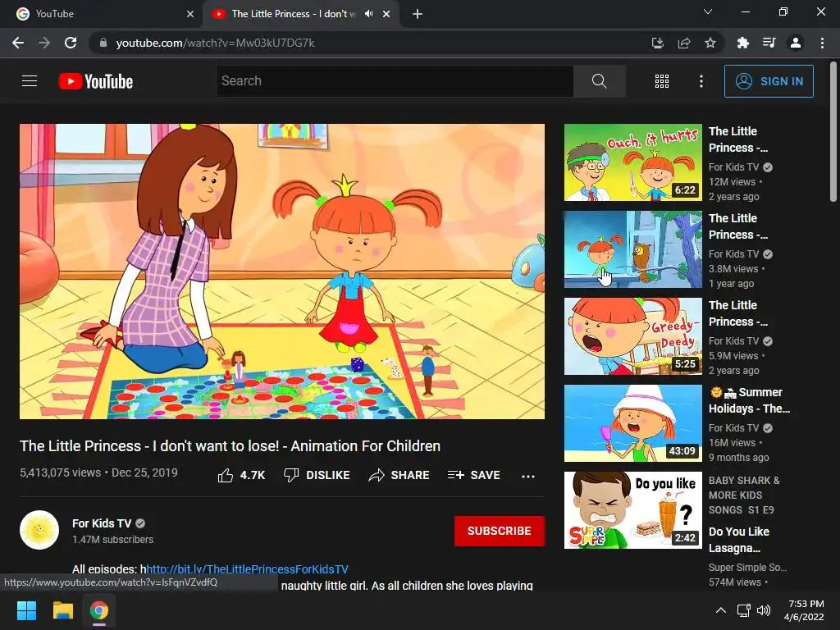Open the Windows Start menu
This screenshot has height=630, width=840.
(26, 610)
